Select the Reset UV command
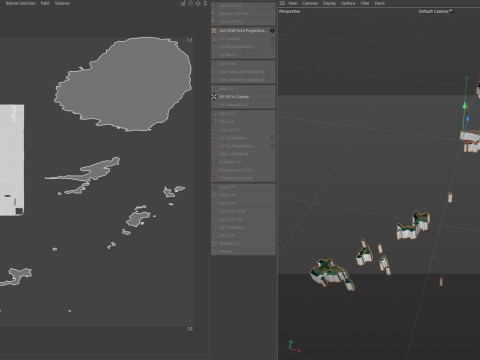Viewport: 480px width, 360px height. point(243,203)
